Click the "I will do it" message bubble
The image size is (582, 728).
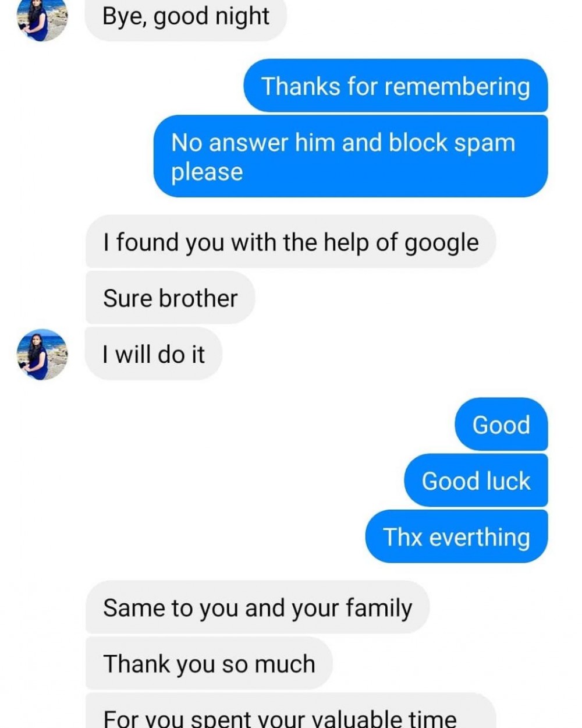[x=154, y=354]
